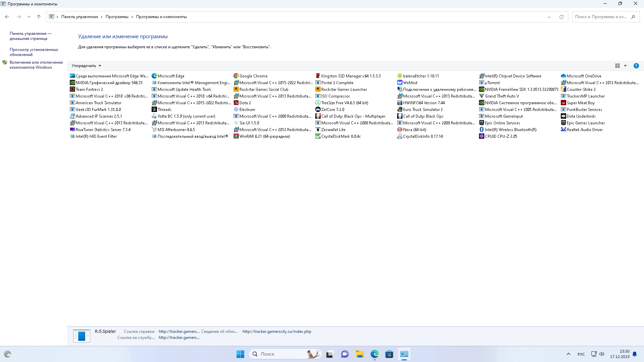Click the Программы breadcrumb
This screenshot has height=362, width=644.
117,17
